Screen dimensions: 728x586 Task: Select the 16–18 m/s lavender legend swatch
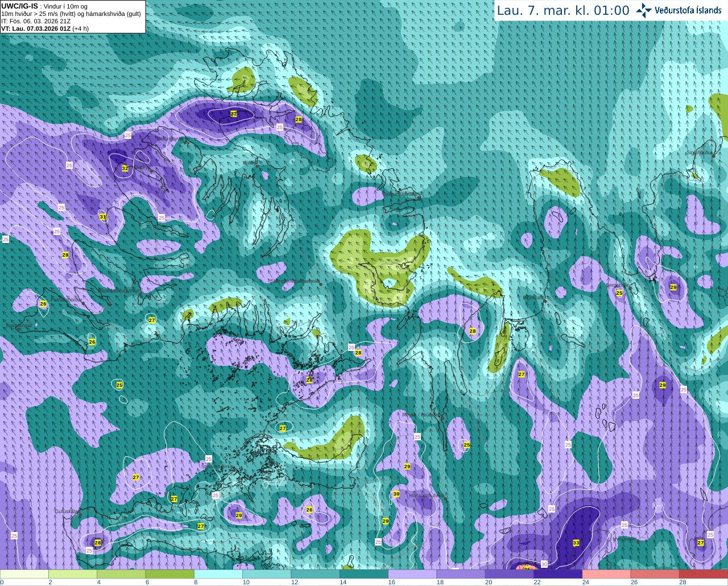point(412,574)
